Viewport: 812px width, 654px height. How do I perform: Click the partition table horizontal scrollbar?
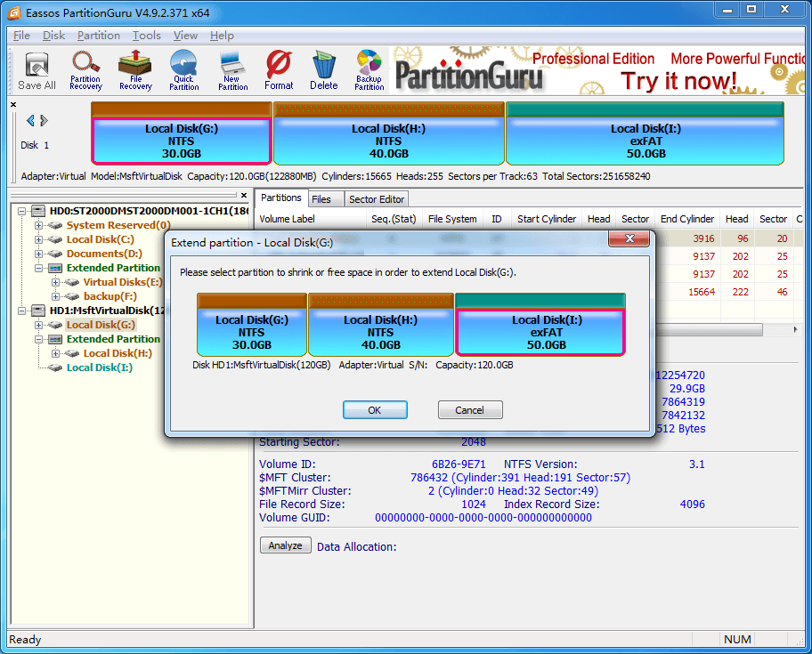pyautogui.click(x=709, y=329)
